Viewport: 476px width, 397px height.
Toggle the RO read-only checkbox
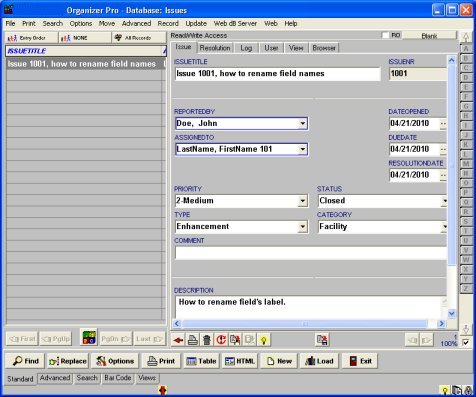tap(385, 35)
